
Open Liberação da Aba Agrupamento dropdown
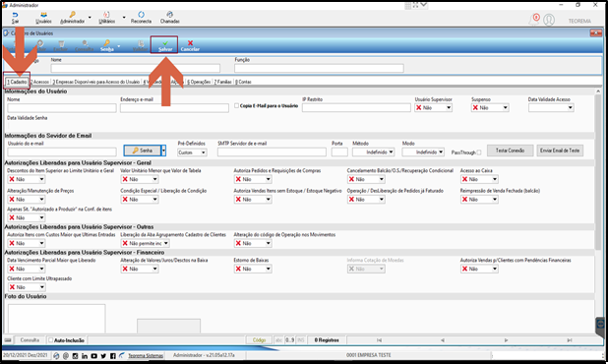[166, 243]
